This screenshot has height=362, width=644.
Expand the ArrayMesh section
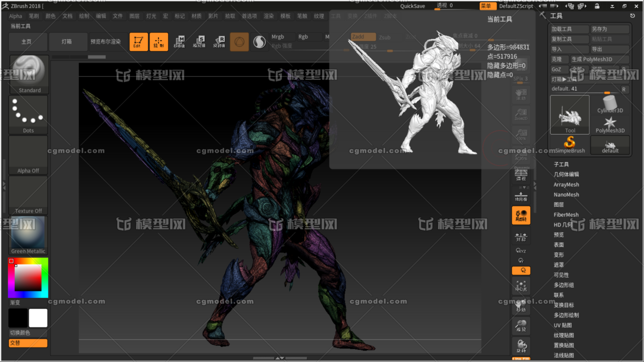[567, 185]
